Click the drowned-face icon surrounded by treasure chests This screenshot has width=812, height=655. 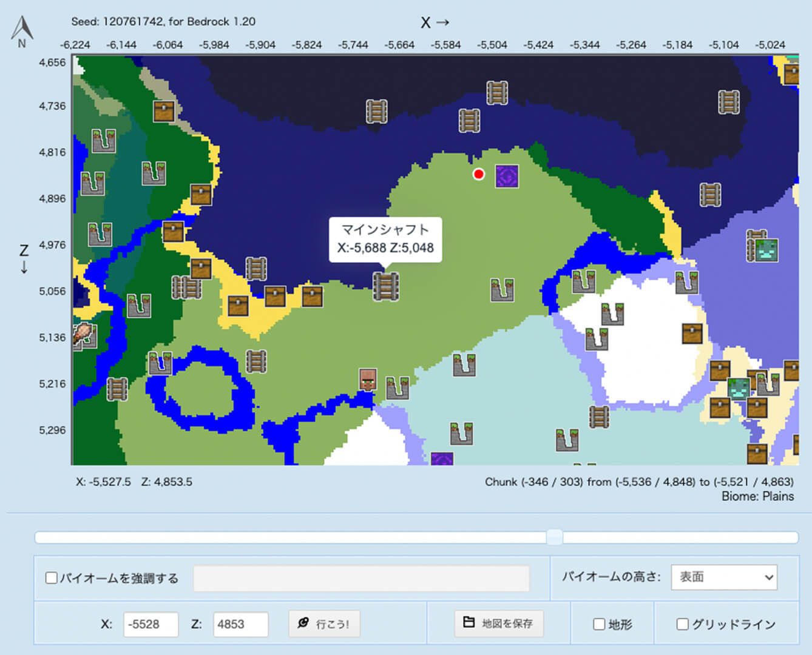pyautogui.click(x=739, y=388)
